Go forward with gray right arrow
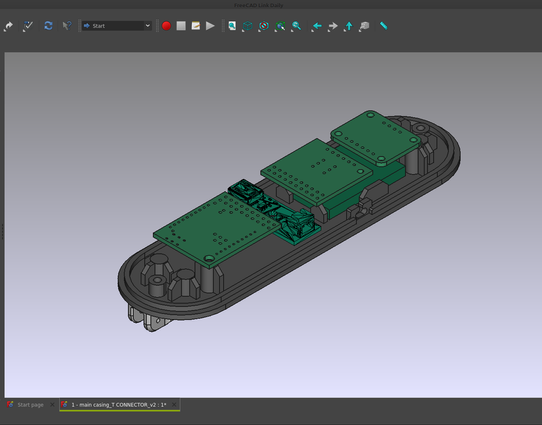This screenshot has height=425, width=542. 333,26
